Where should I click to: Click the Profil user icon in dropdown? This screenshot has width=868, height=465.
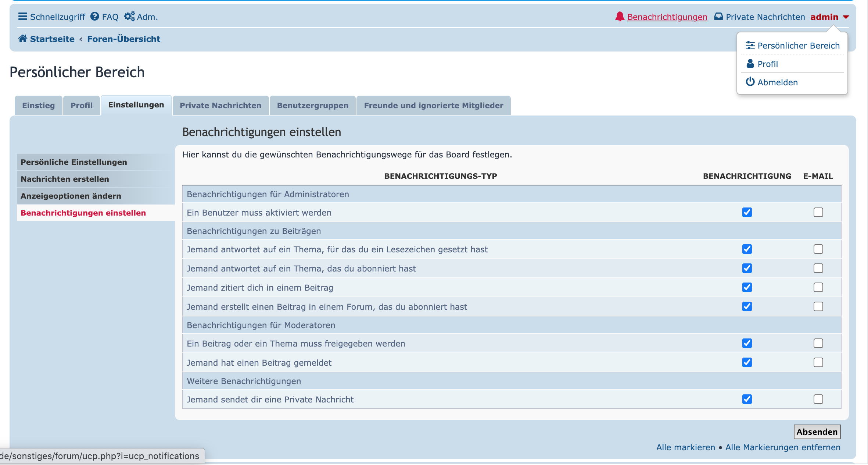point(750,64)
